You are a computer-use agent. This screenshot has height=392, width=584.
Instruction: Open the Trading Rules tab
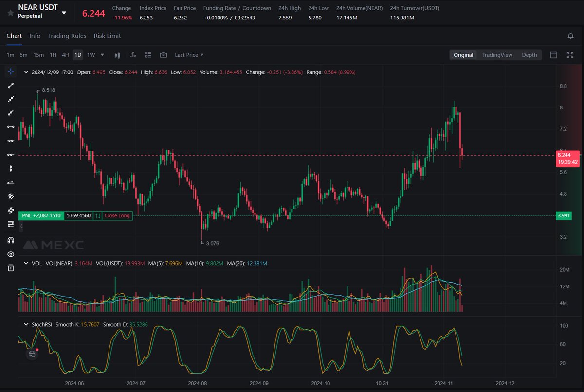(67, 36)
